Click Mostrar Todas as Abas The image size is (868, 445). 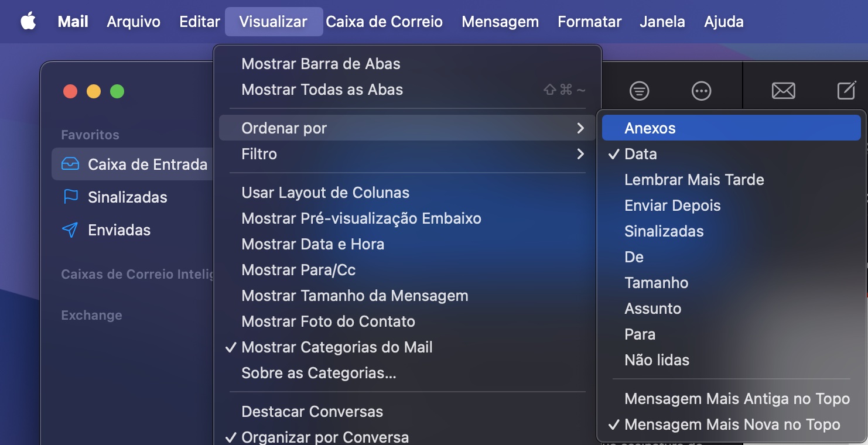pos(322,89)
